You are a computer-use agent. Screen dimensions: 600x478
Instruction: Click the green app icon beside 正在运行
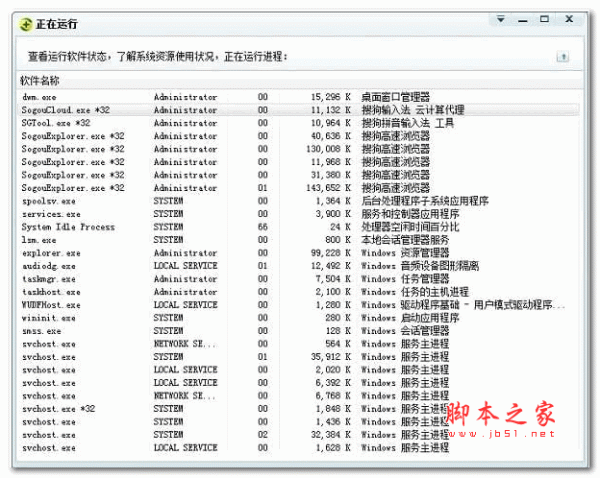click(x=26, y=24)
